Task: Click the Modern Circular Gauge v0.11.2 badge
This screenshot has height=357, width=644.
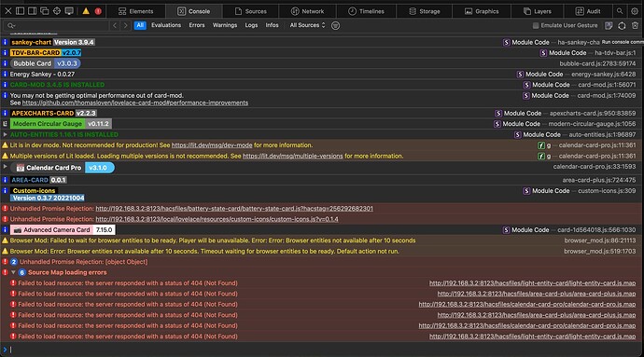Action: pyautogui.click(x=61, y=124)
